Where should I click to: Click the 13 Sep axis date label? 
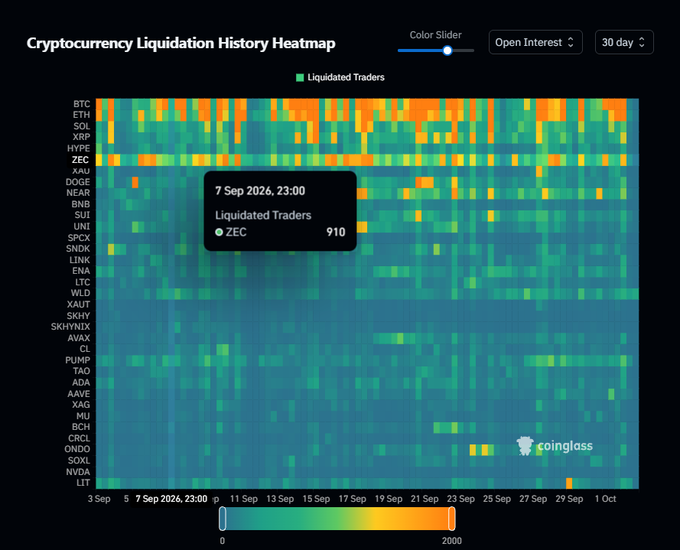pos(280,499)
